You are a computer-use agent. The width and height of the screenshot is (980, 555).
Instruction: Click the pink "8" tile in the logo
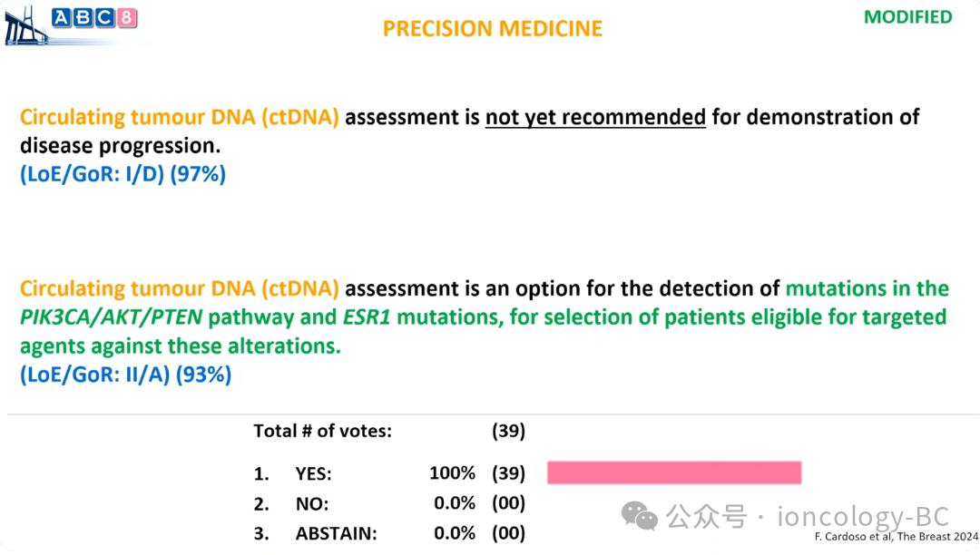126,17
